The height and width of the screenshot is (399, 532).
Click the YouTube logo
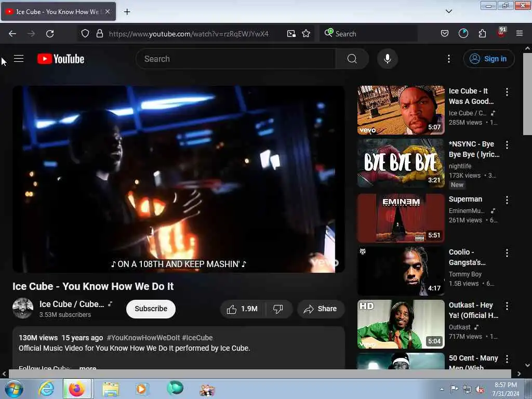61,59
